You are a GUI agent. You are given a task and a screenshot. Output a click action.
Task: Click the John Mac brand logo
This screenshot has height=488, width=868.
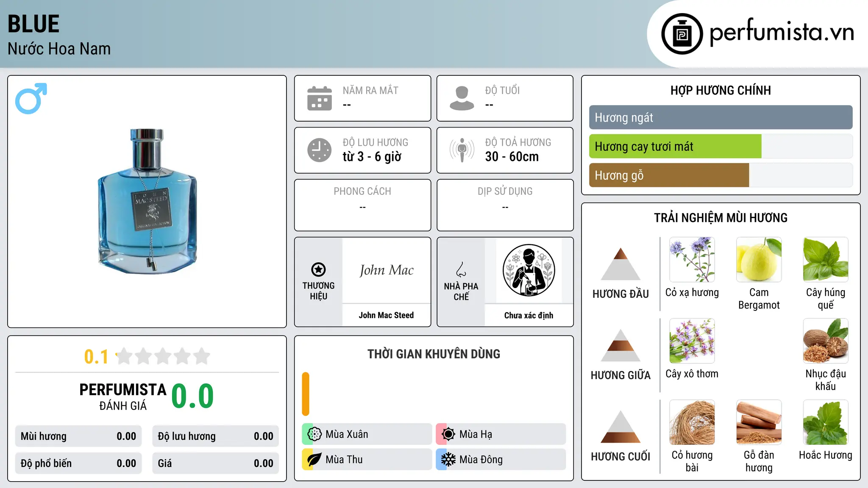pos(387,270)
